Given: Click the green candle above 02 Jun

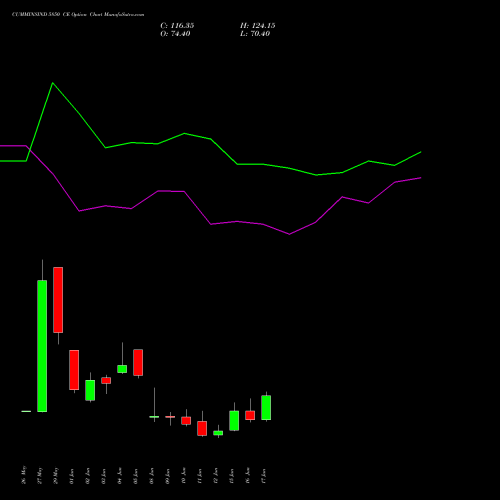Looking at the screenshot, I should (x=90, y=390).
